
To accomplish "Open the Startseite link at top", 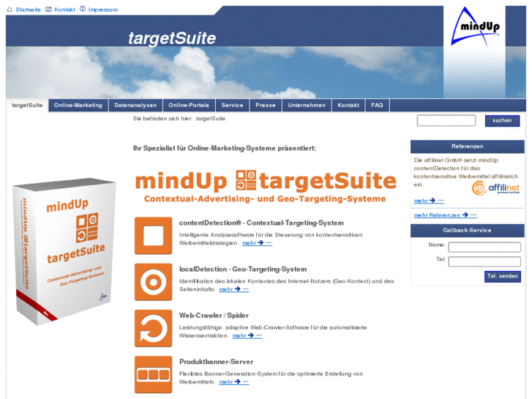I will coord(28,10).
